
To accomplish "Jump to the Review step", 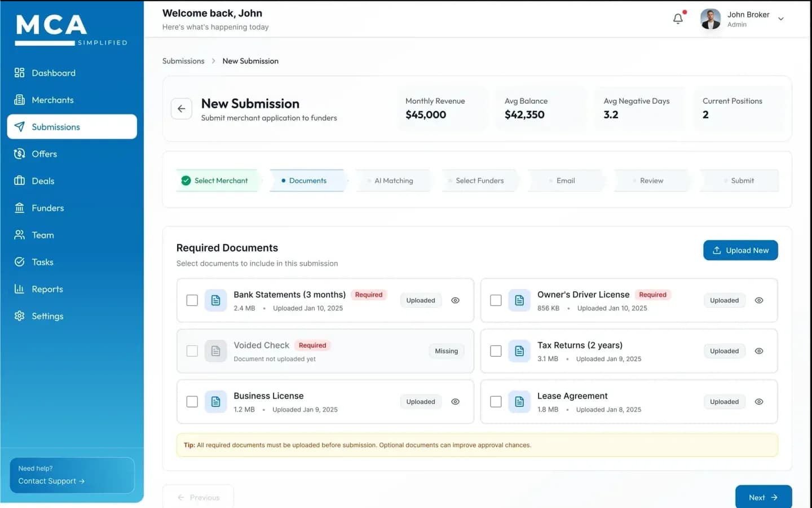I will (651, 181).
